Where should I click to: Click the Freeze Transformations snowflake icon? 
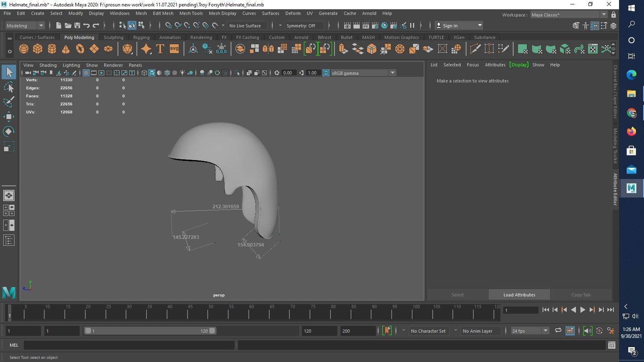(x=221, y=49)
